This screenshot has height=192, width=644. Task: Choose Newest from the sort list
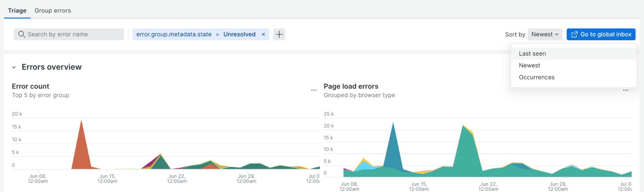(x=529, y=65)
